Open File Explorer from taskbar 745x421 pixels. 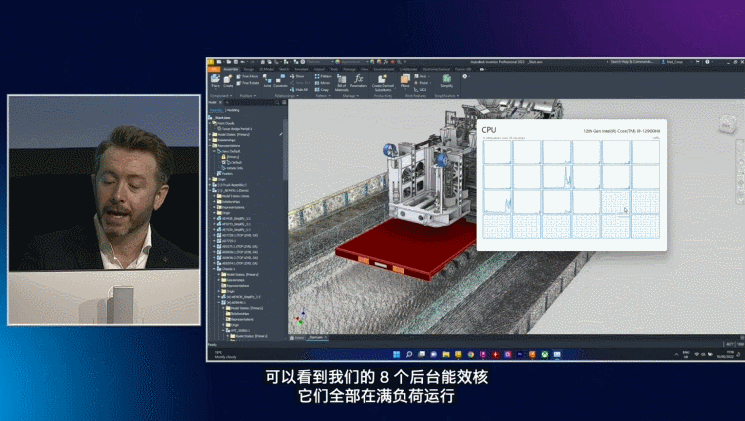(446, 354)
